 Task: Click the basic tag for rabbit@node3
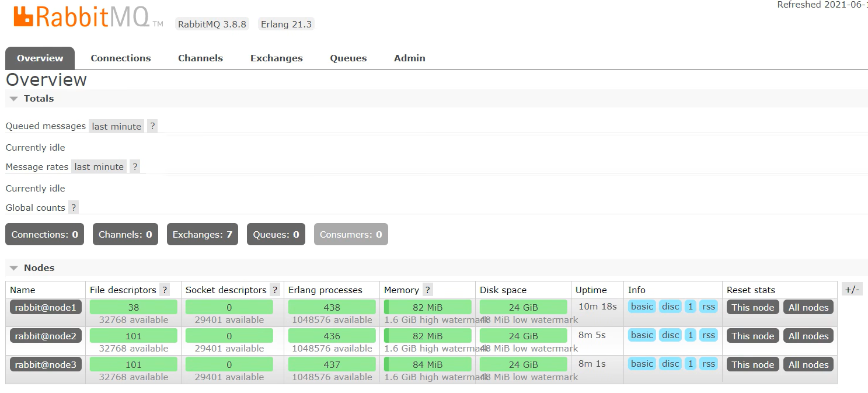click(x=642, y=363)
